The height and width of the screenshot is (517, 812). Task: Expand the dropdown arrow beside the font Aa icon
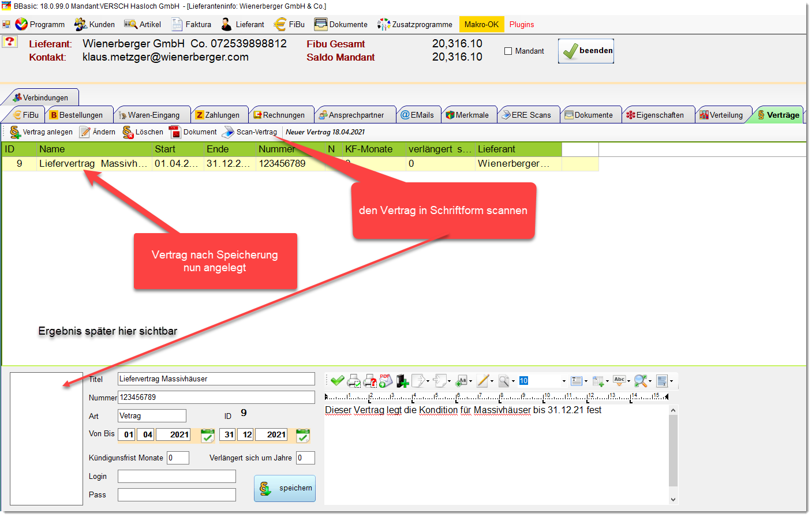[x=470, y=381]
